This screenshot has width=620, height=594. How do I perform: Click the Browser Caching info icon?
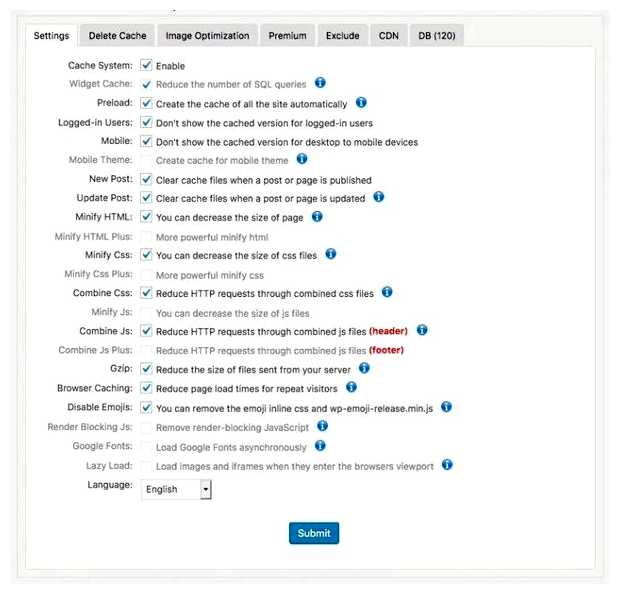(x=351, y=387)
